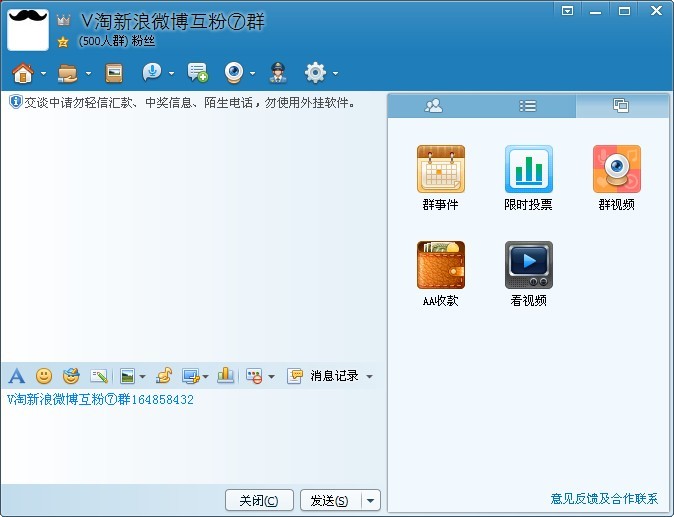Click the 发送(S) send button
The width and height of the screenshot is (674, 517).
[330, 500]
